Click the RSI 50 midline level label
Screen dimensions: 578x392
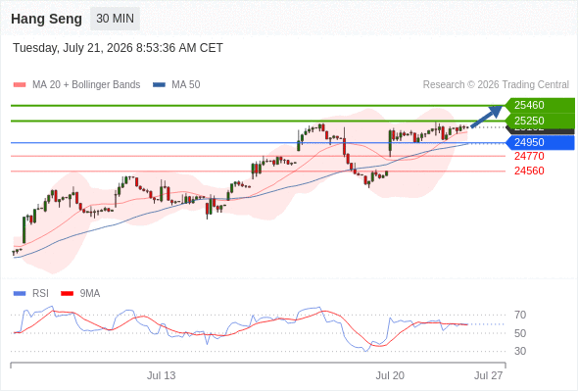coord(520,333)
